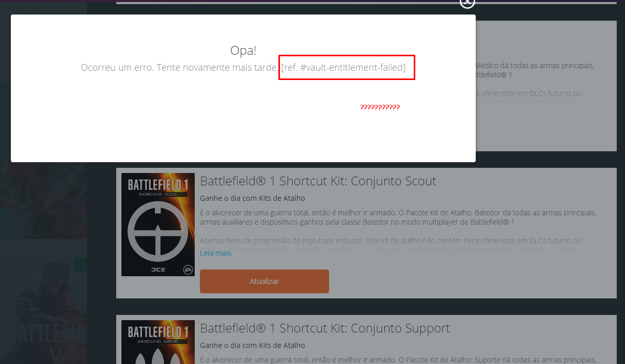Click the DICE logo on the Scout cover
The image size is (625, 364).
pyautogui.click(x=158, y=270)
